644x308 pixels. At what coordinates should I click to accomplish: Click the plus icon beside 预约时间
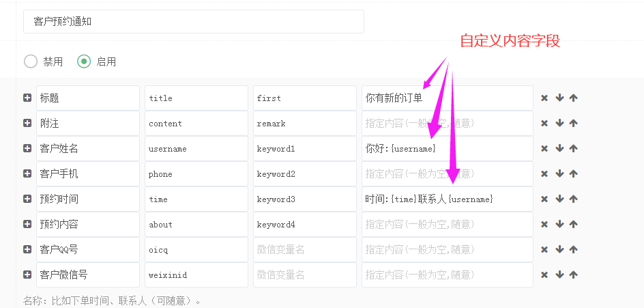pos(27,199)
